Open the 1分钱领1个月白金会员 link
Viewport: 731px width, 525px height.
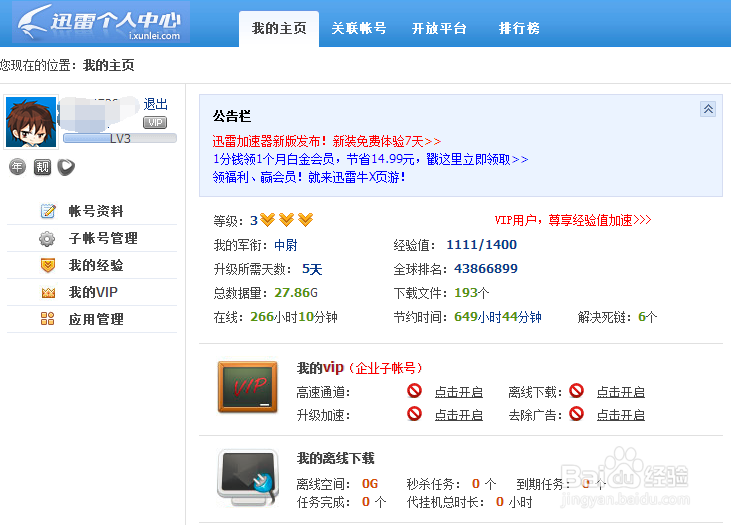click(x=370, y=159)
